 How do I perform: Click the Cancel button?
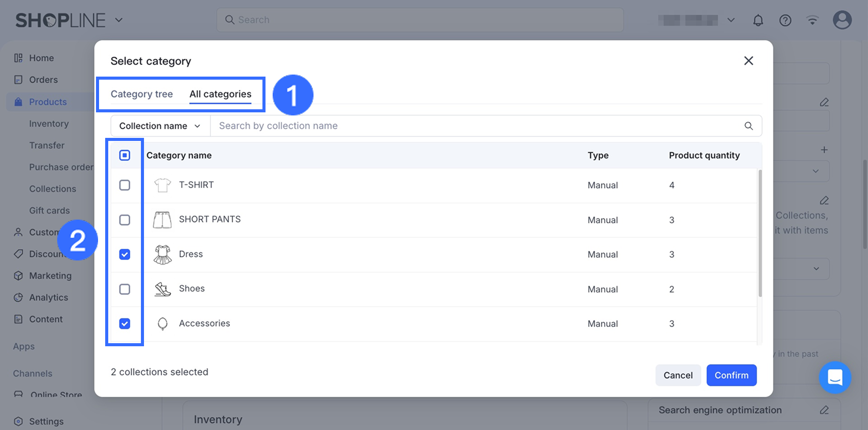[678, 375]
